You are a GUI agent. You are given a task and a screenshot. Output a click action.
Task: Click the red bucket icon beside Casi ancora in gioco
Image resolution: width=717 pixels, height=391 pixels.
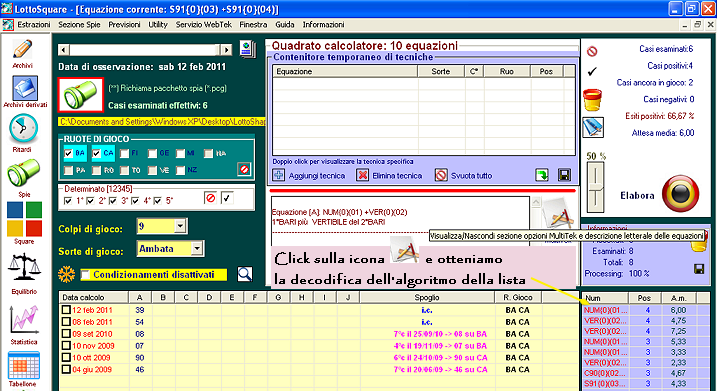pyautogui.click(x=593, y=100)
